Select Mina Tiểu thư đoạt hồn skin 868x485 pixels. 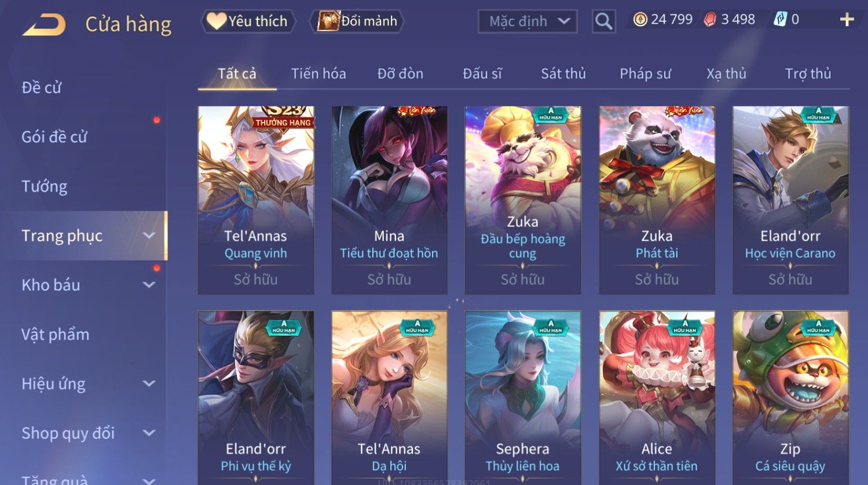coord(389,200)
